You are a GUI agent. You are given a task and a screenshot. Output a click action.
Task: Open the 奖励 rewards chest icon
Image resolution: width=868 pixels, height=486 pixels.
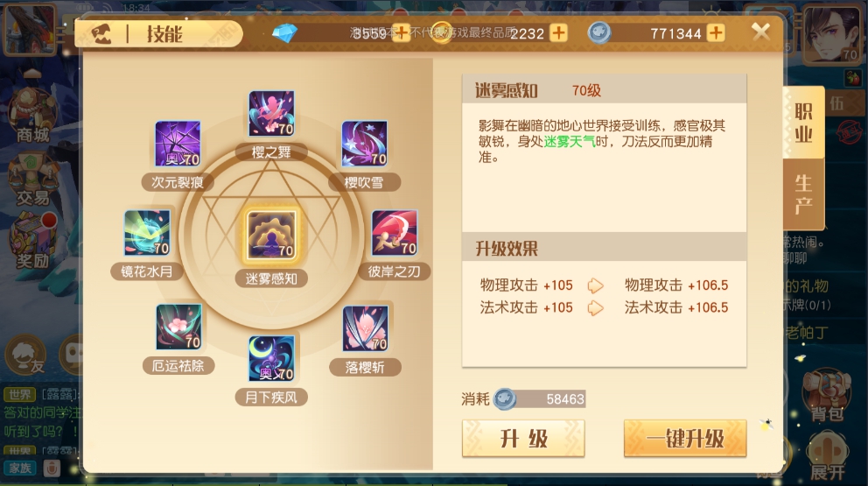pos(32,243)
